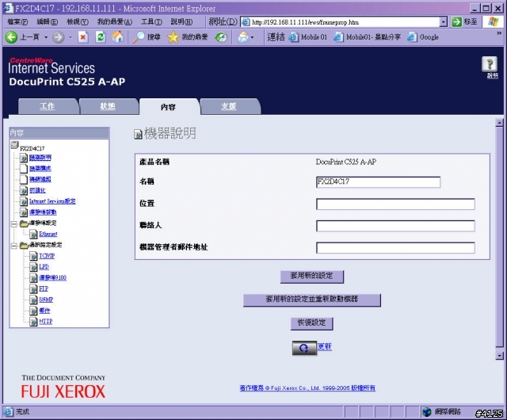Stop page loading with red X icon
The height and width of the screenshot is (420, 507).
[x=83, y=37]
